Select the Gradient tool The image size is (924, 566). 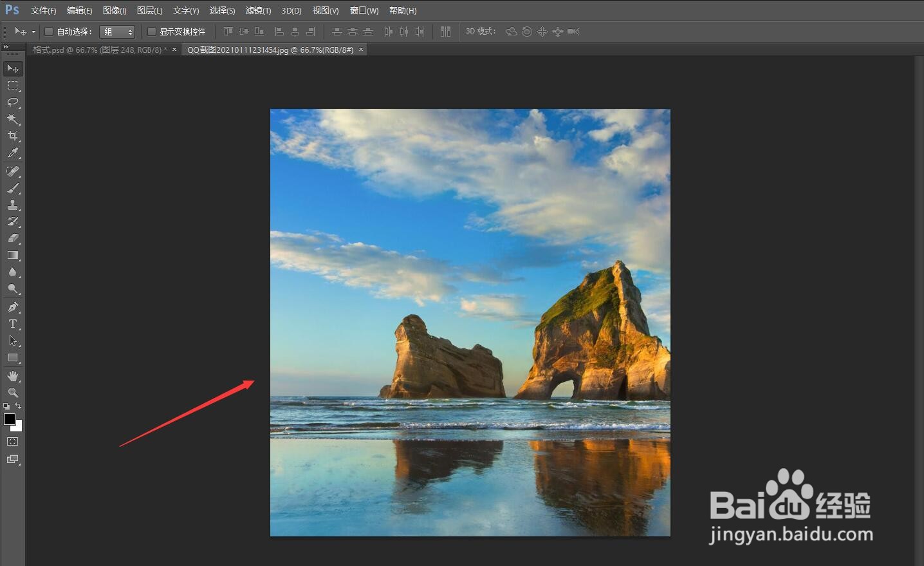click(x=13, y=255)
